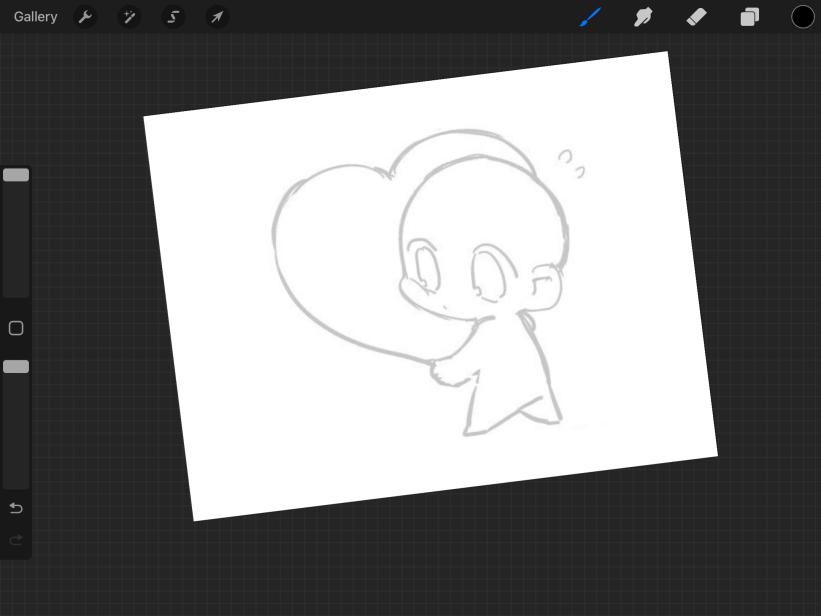Select the Paint brush tool
The width and height of the screenshot is (821, 616).
(x=590, y=17)
